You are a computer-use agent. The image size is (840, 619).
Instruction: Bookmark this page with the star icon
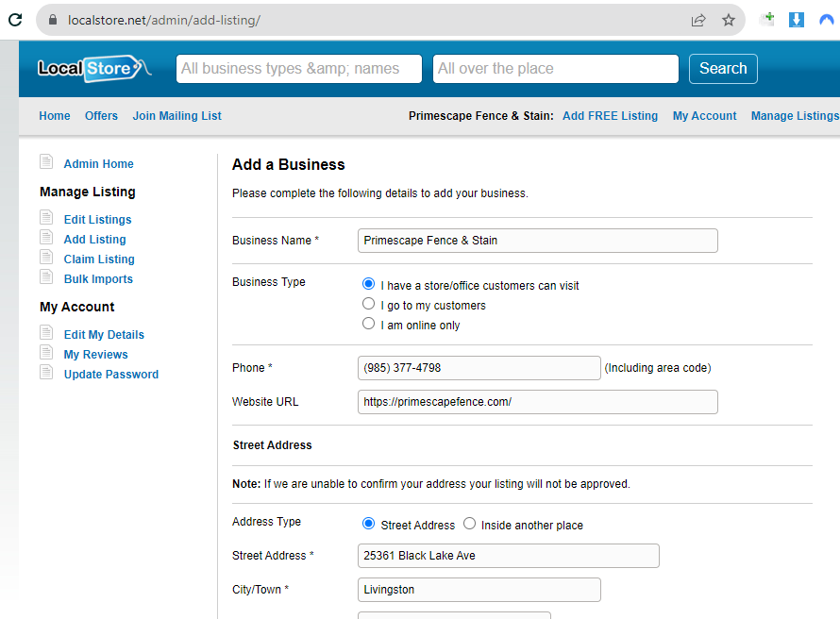pos(728,21)
